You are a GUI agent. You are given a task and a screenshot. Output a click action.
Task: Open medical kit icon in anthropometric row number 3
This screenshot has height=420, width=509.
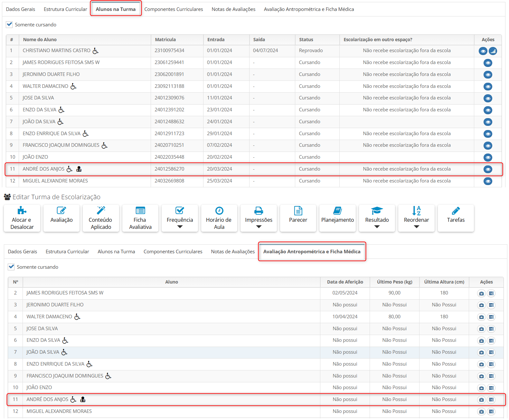(481, 305)
